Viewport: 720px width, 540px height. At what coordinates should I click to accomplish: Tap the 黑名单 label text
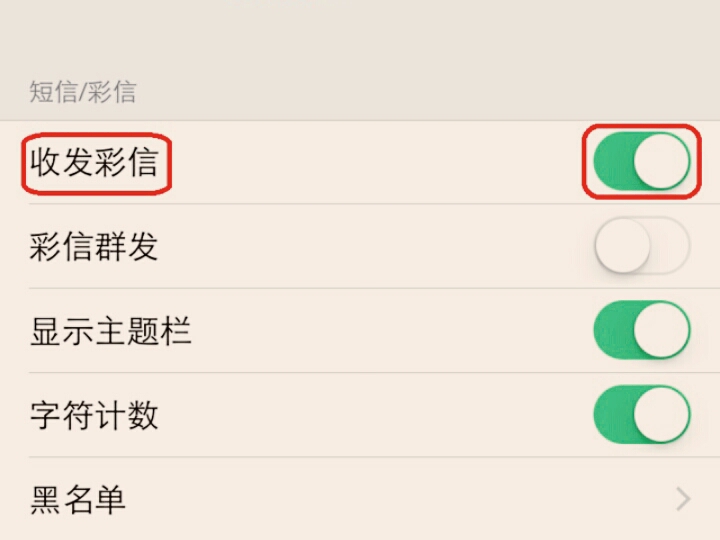[78, 499]
